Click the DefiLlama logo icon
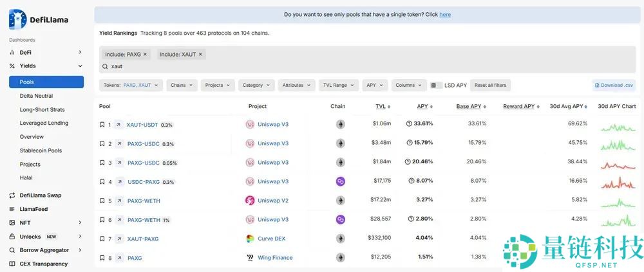The image size is (644, 272). point(17,19)
